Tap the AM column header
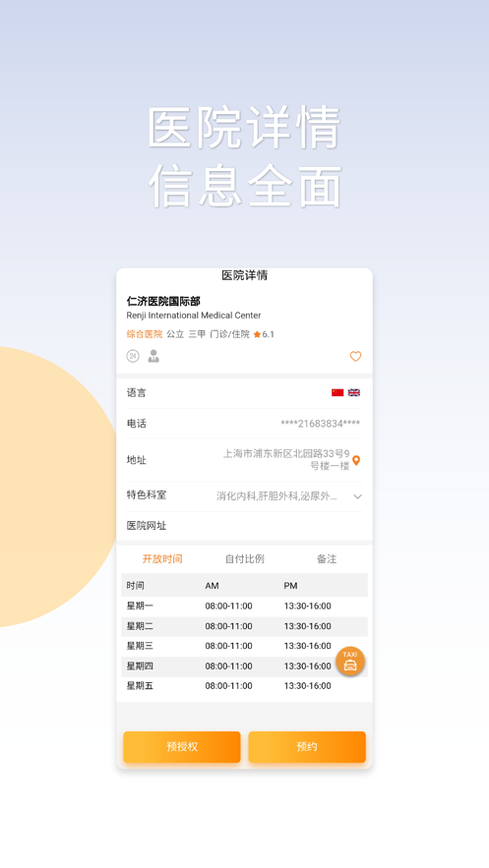The image size is (489, 868). pos(213,586)
